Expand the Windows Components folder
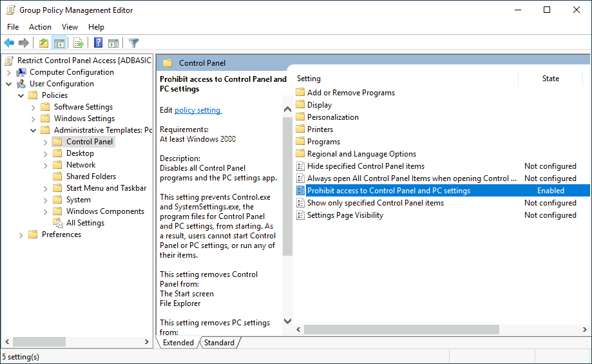Viewport: 592px width, 364px height. pos(44,211)
